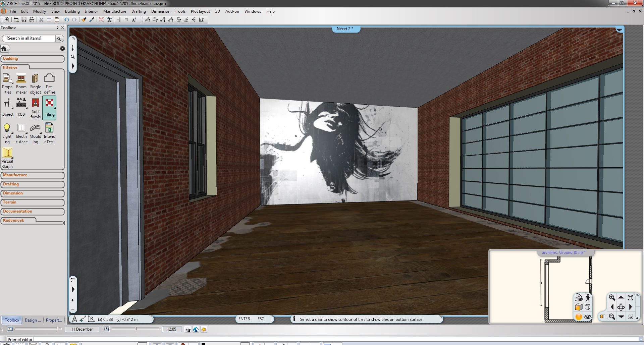Expand the Drafting toolbox group

pos(33,184)
